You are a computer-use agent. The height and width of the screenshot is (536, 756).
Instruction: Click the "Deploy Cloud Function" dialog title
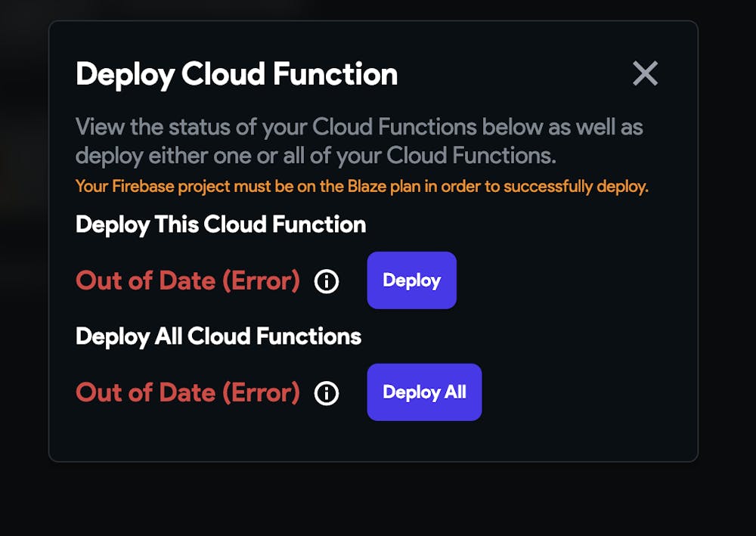[x=237, y=75]
